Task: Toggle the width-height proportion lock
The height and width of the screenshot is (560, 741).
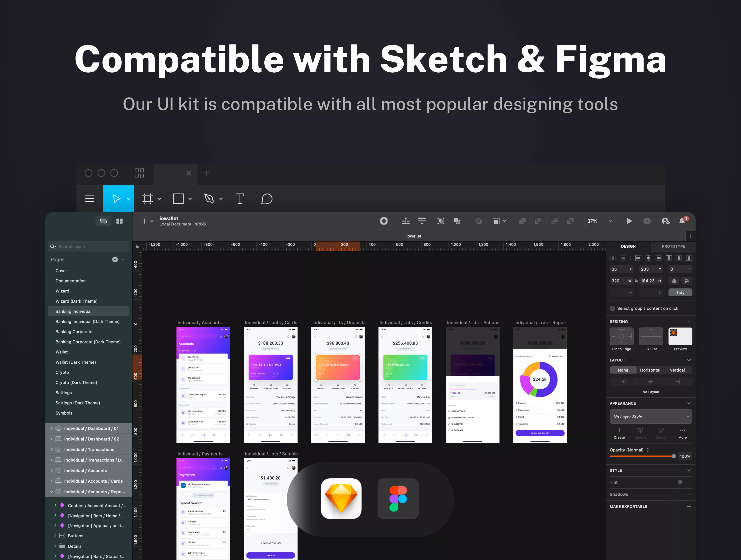Action: click(x=636, y=281)
